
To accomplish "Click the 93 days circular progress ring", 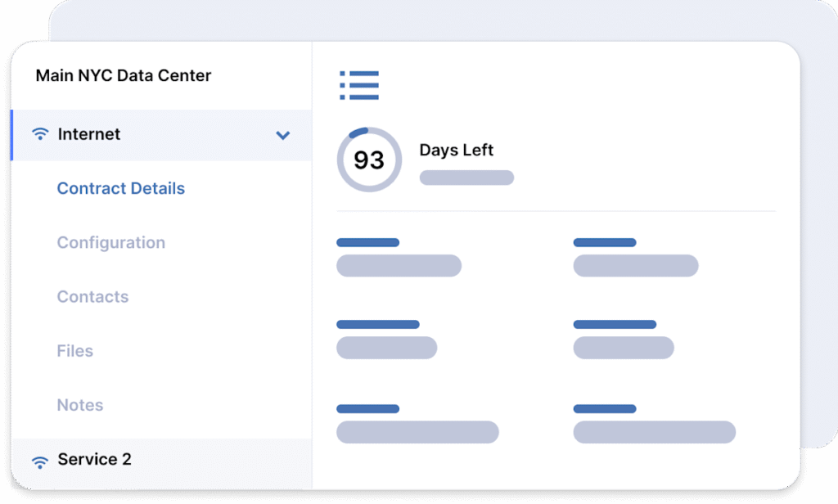I will tap(369, 160).
